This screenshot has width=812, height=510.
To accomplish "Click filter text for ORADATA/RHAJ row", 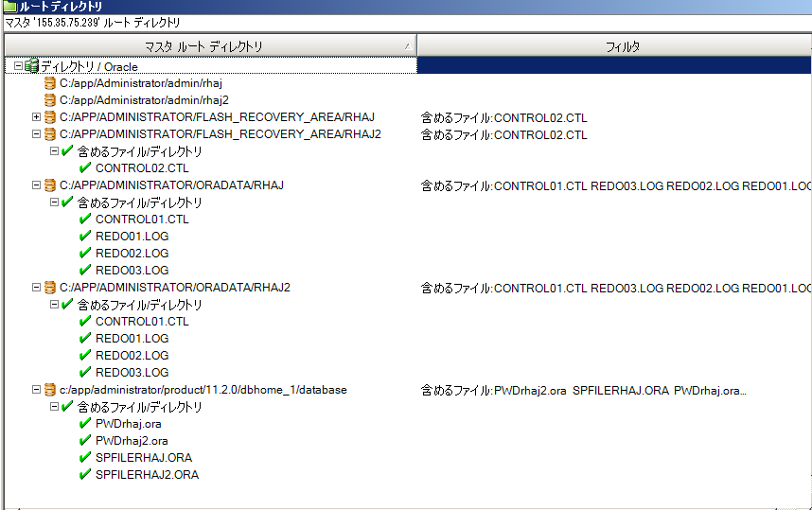I will tap(616, 185).
